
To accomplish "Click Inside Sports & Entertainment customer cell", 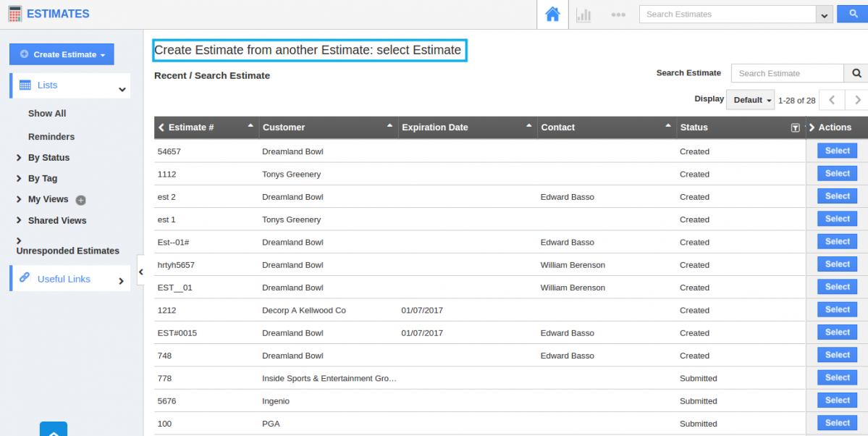I will tap(330, 378).
